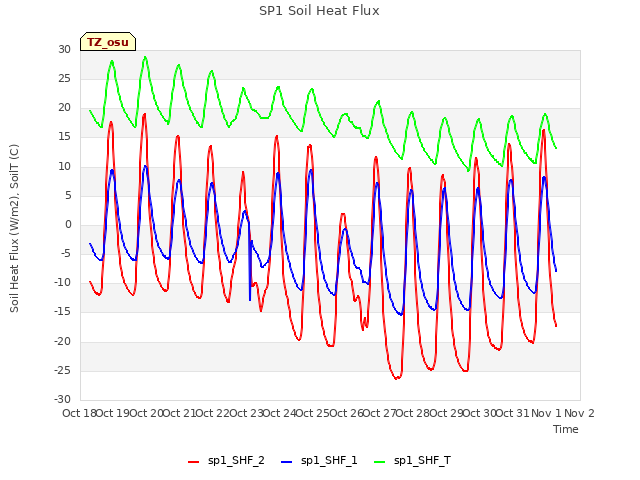Click the Time x-axis label
640x480 pixels.
[566, 429]
